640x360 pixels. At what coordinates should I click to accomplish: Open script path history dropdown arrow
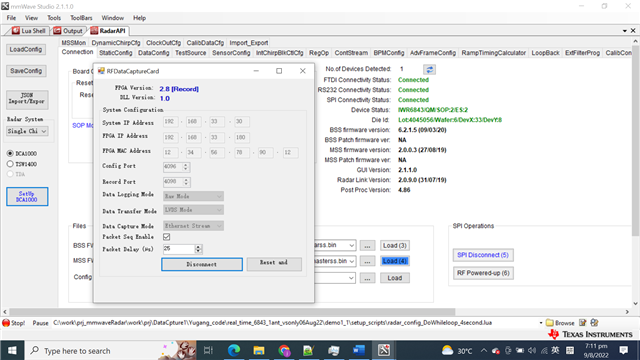pos(541,323)
